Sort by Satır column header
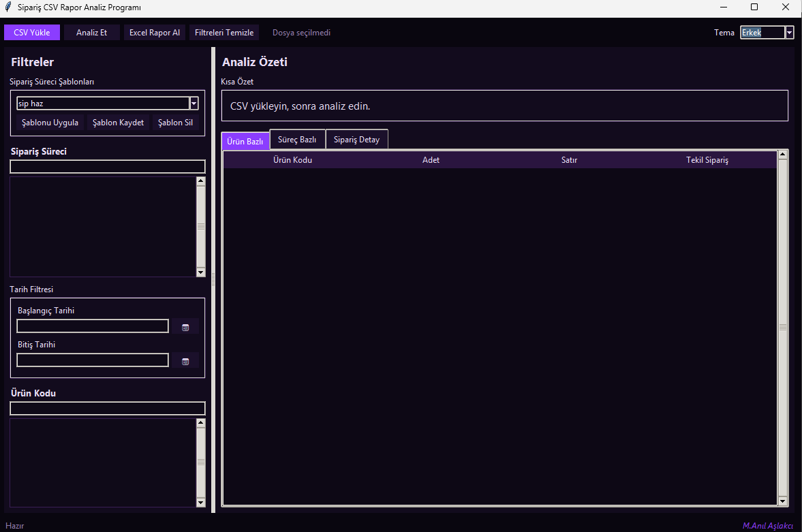This screenshot has width=802, height=532. pyautogui.click(x=569, y=159)
